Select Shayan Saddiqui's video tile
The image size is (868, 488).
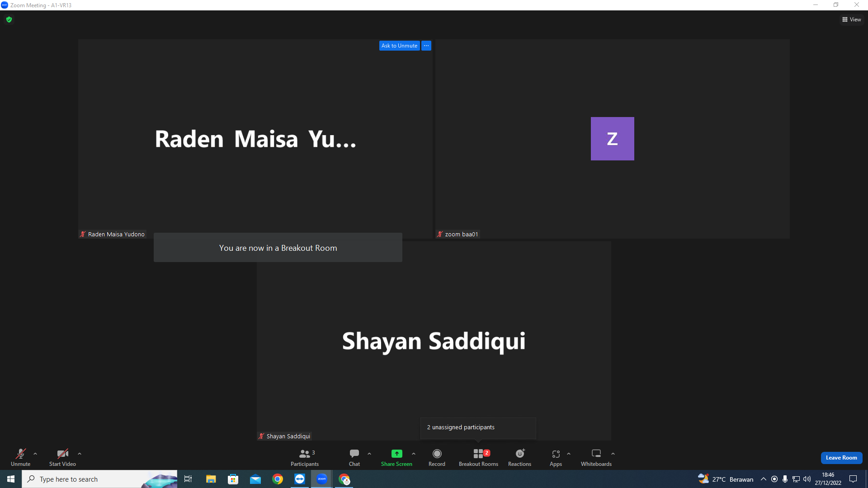pyautogui.click(x=434, y=341)
